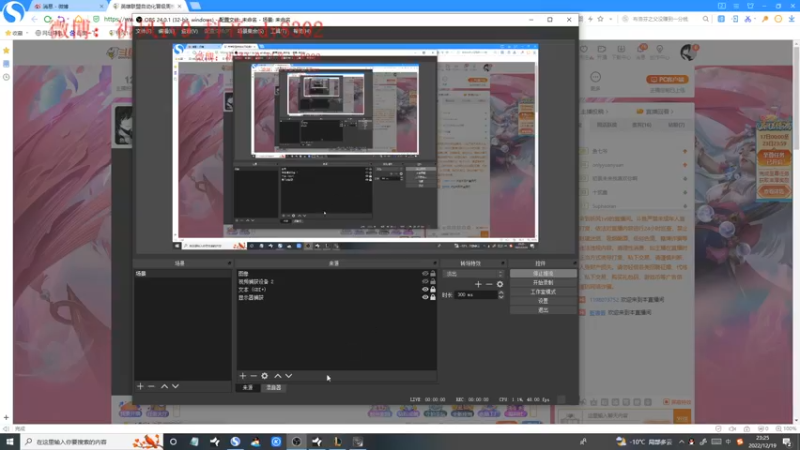The height and width of the screenshot is (450, 800).
Task: Open more (...) circle icon on web page
Action: point(595,77)
